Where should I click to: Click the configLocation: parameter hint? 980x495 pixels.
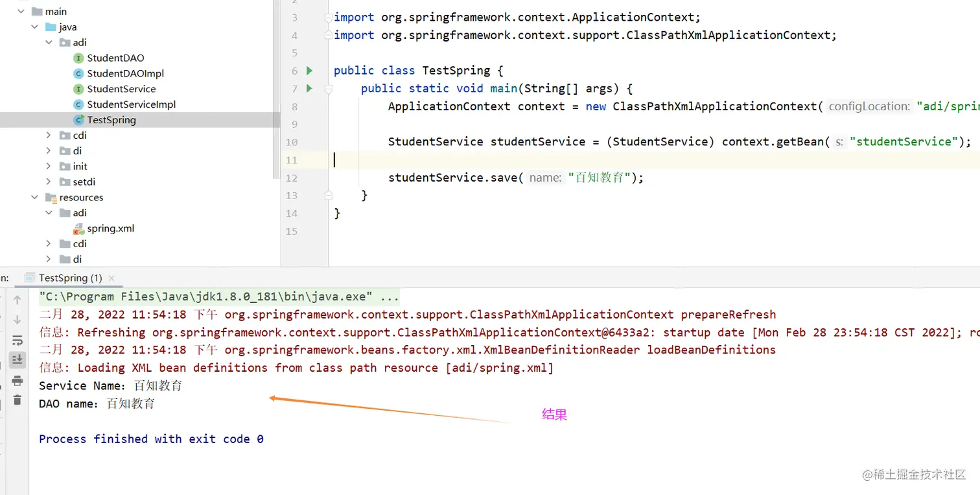869,106
